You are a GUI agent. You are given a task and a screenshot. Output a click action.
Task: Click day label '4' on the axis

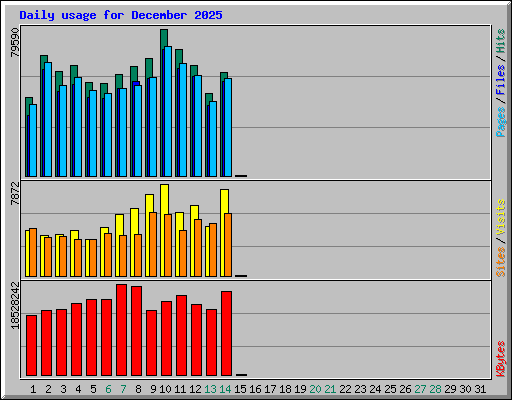(78, 389)
